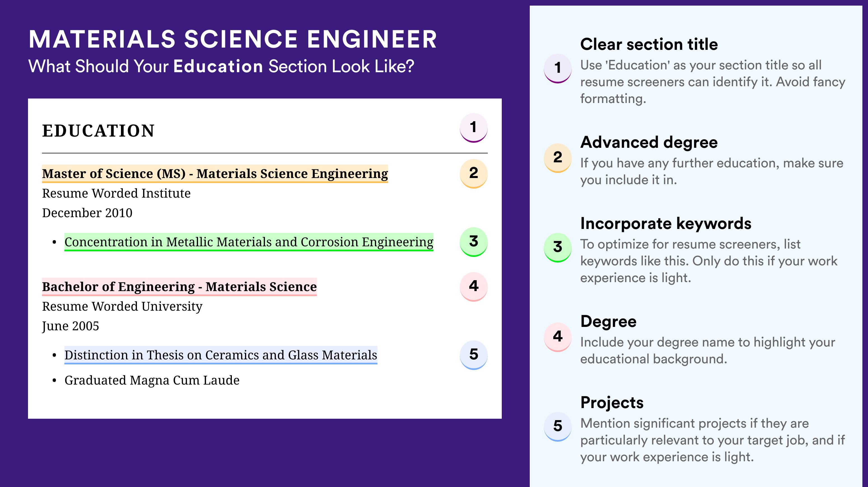Click orange badge 2 beside Master of Science
The width and height of the screenshot is (868, 487).
[473, 174]
